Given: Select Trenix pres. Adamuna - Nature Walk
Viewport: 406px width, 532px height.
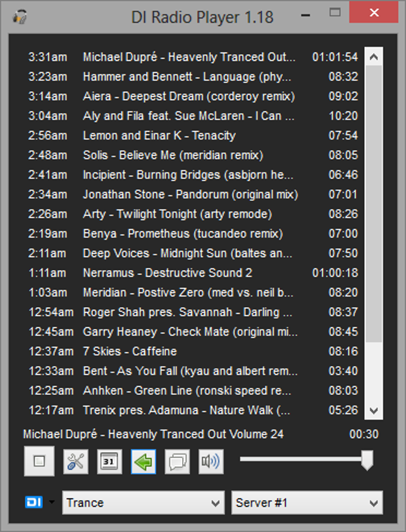Looking at the screenshot, I should pyautogui.click(x=193, y=410).
